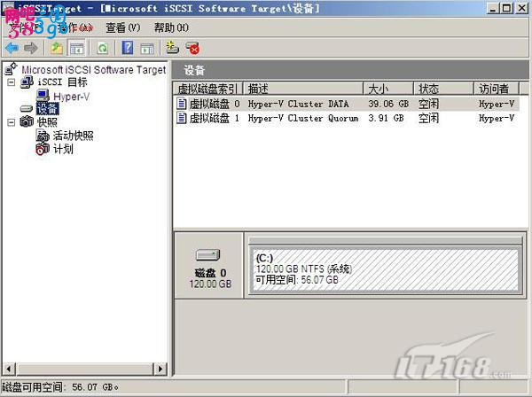Click document icon of 虚拟磁盘 0 row

pyautogui.click(x=182, y=104)
